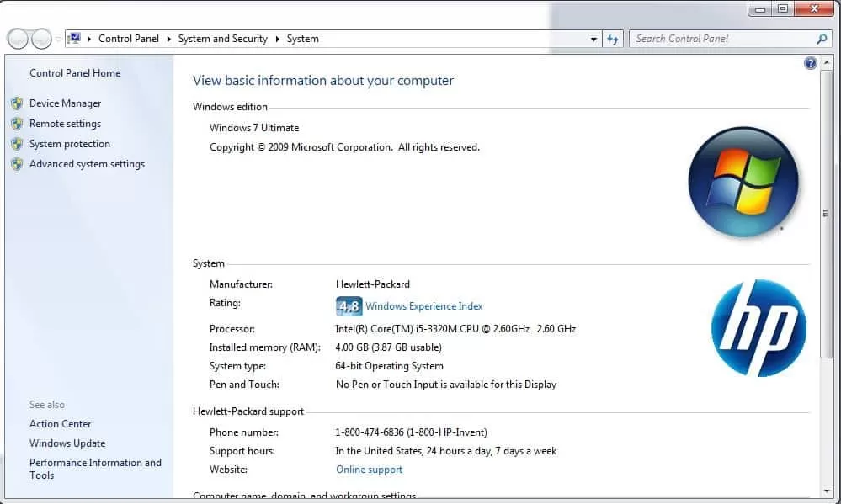Click the 4.8 rating score badge
This screenshot has width=841, height=504.
click(349, 306)
